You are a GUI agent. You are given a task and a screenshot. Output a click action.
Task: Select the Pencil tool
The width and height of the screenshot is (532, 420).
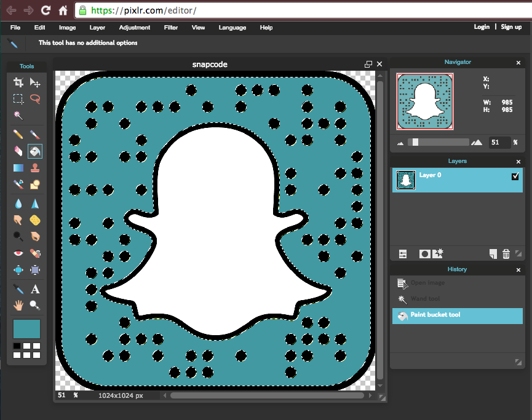18,135
